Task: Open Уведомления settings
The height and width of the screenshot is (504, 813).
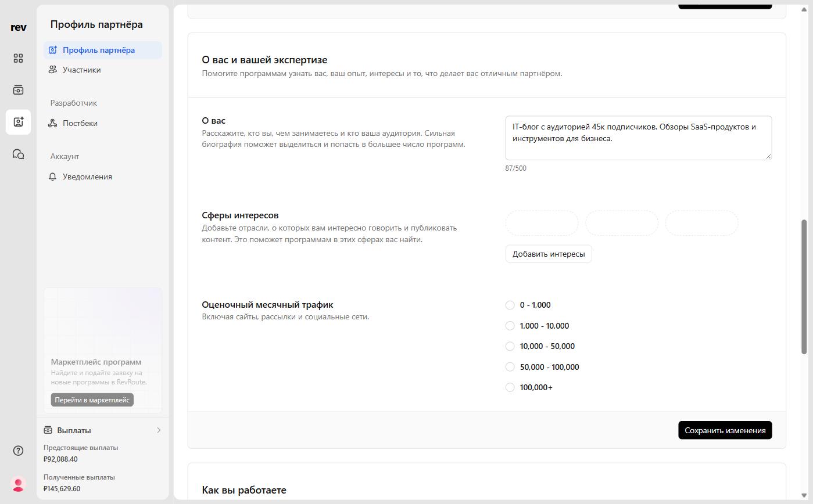Action: (x=103, y=177)
